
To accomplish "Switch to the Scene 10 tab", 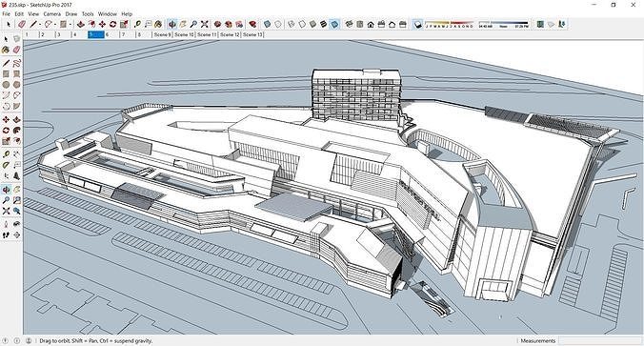I will 184,34.
